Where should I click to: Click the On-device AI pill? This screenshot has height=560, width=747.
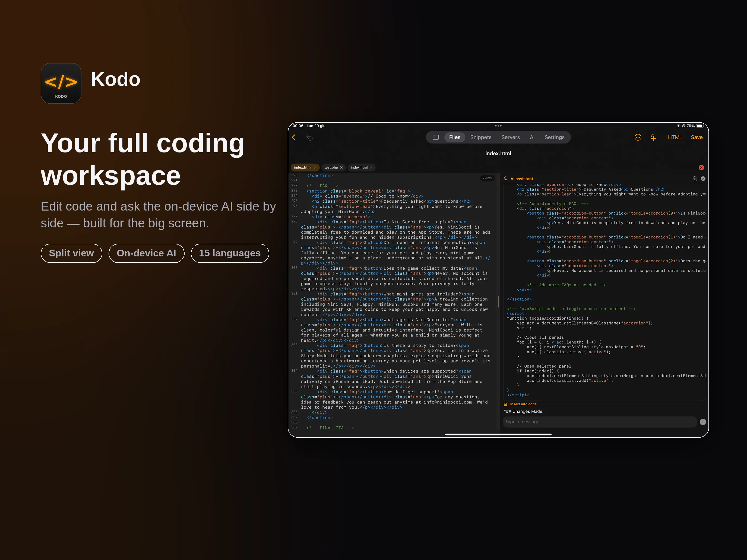point(146,253)
